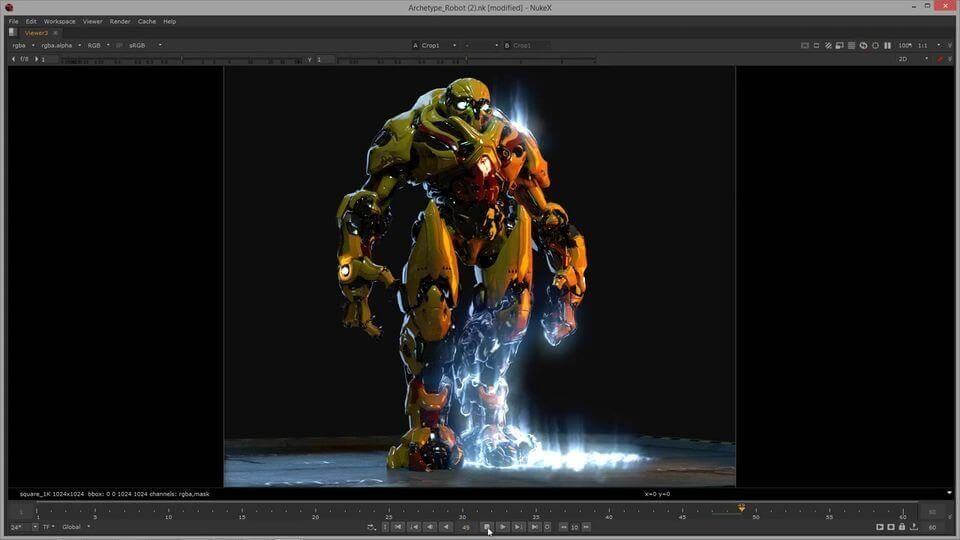Open the sRGB viewer process dropdown
Viewport: 960px width, 540px height.
coord(145,45)
